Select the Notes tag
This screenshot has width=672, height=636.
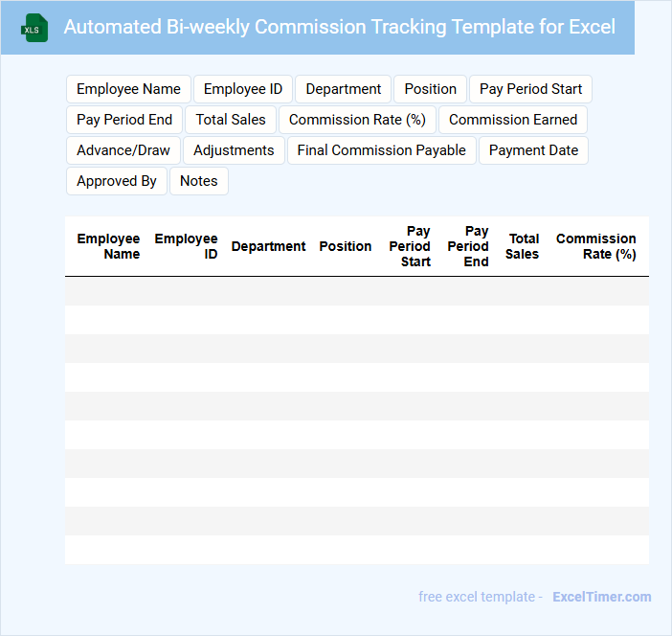pyautogui.click(x=199, y=181)
